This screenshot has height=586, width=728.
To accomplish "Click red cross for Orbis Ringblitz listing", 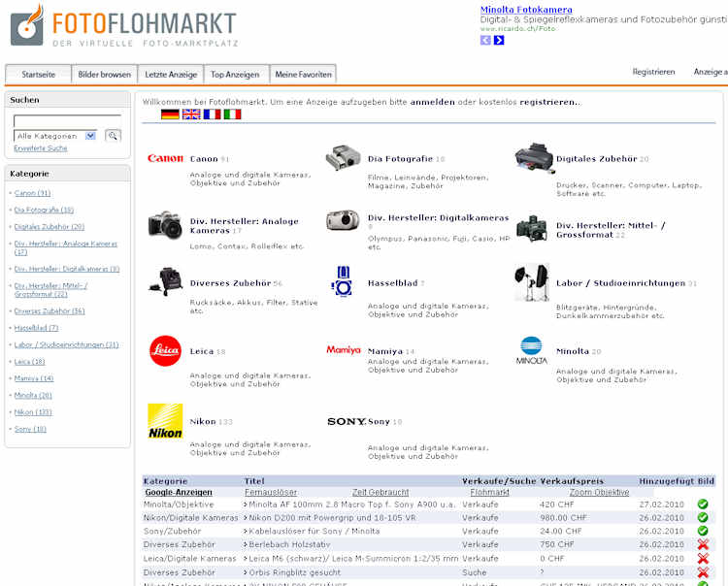I will click(703, 572).
